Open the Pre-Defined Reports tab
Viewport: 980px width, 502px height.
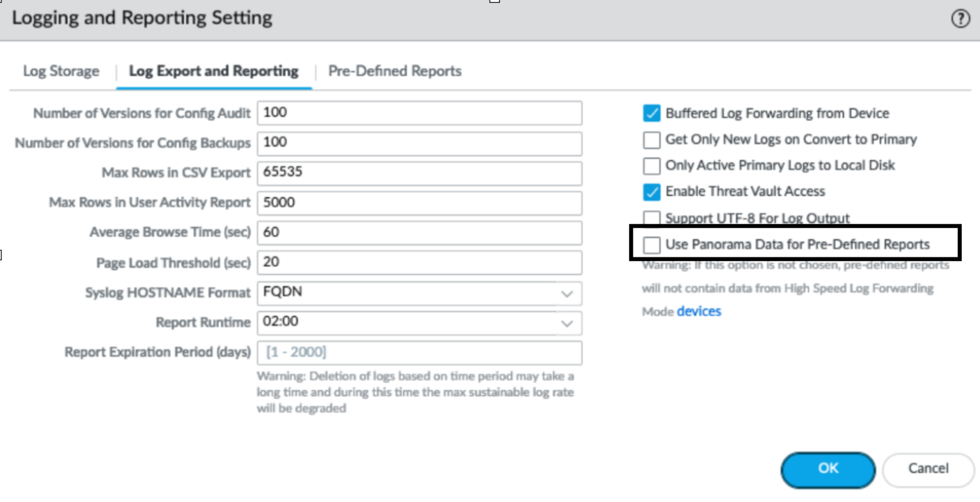click(x=395, y=71)
